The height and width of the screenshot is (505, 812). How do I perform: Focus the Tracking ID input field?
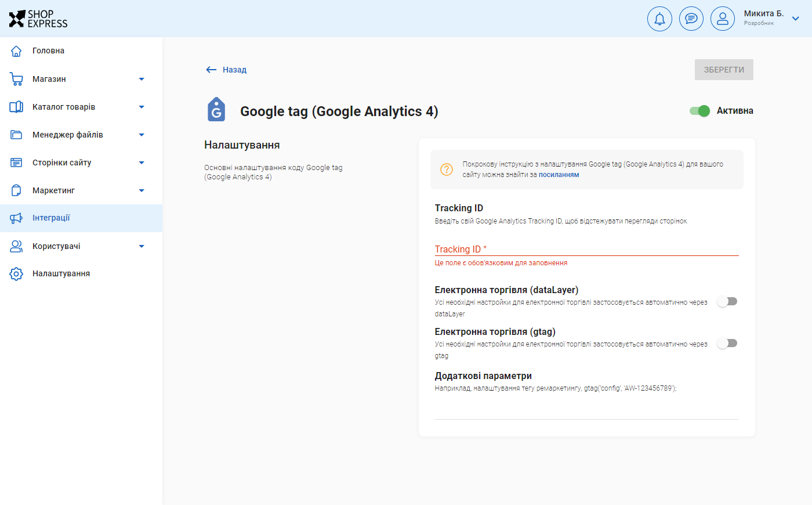point(586,249)
